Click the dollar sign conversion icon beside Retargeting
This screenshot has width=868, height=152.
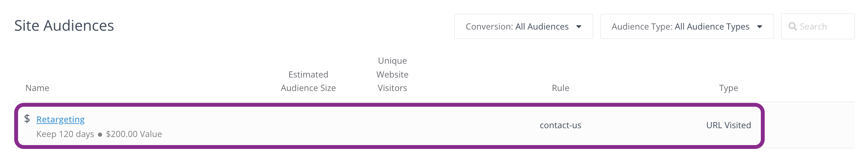[27, 119]
